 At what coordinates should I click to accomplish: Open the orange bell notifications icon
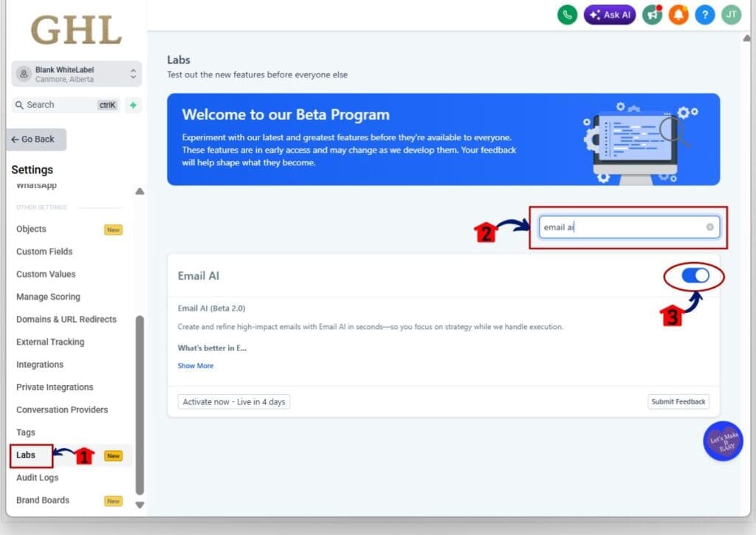[x=678, y=14]
